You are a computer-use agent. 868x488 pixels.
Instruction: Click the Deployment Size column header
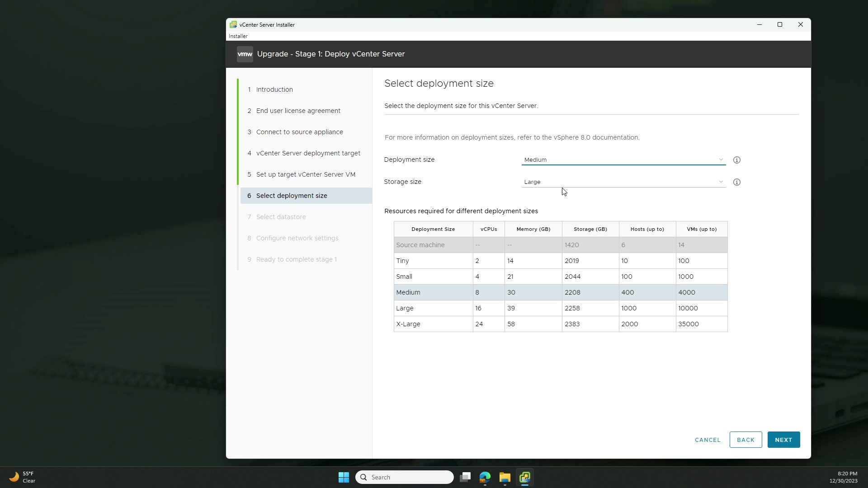433,229
